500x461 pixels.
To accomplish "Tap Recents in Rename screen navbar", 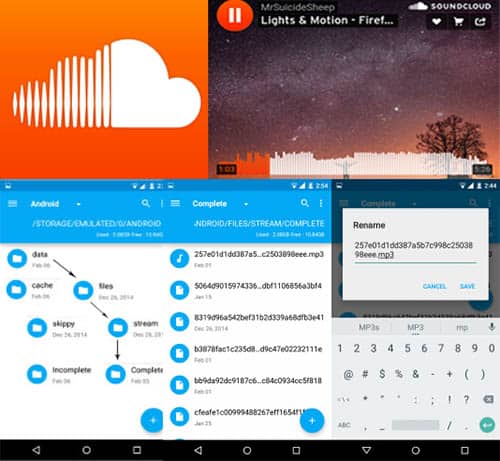I will 465,450.
